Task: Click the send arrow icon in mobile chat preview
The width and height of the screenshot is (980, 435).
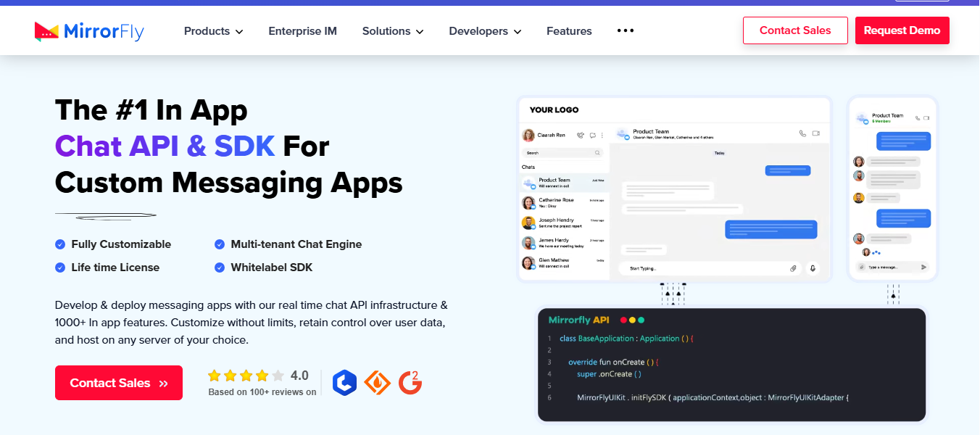Action: click(x=923, y=268)
